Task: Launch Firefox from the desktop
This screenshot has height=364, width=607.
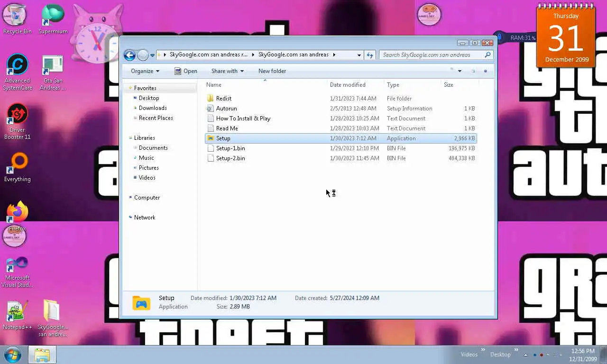Action: [x=17, y=216]
